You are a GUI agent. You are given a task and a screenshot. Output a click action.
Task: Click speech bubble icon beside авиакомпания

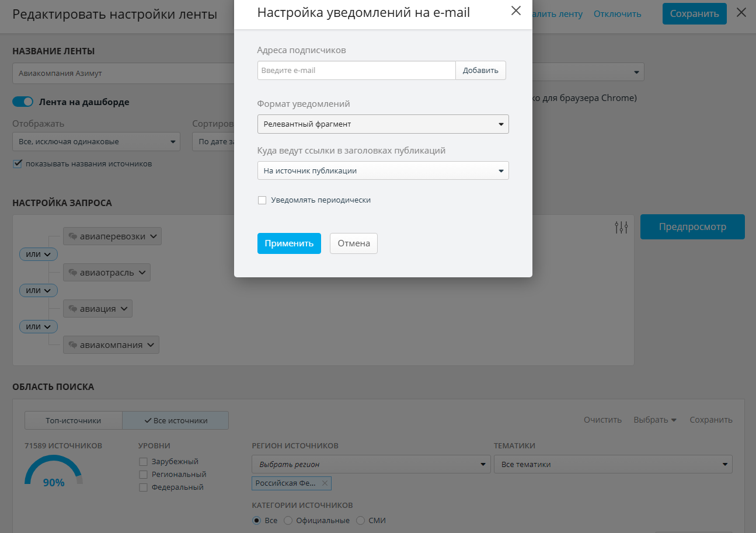click(73, 345)
